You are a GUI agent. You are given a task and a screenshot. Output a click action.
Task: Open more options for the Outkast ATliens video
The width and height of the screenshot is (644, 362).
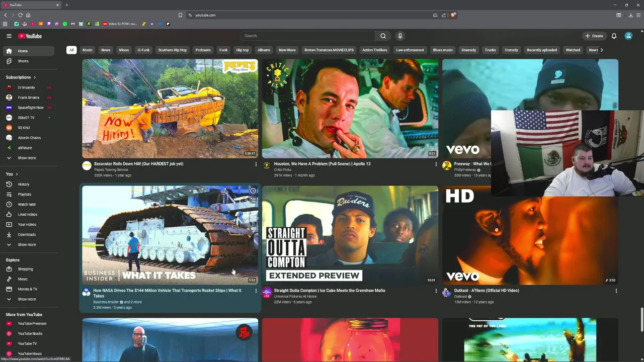click(616, 291)
